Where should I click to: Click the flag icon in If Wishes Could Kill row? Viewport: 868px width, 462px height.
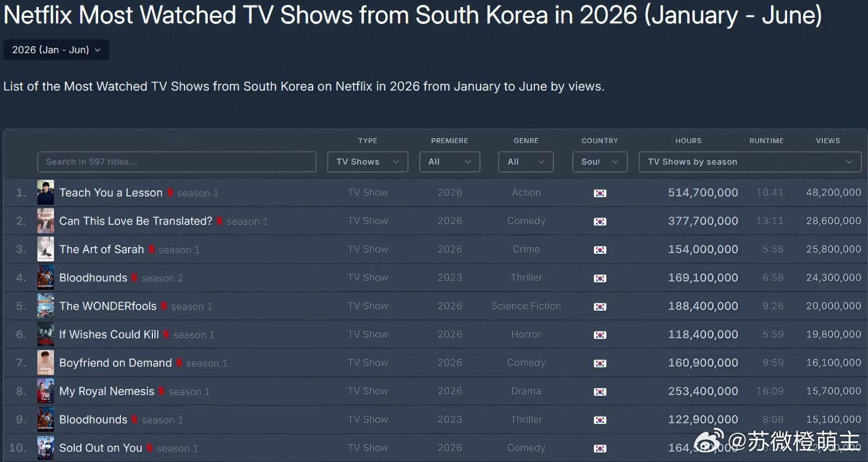coord(600,335)
